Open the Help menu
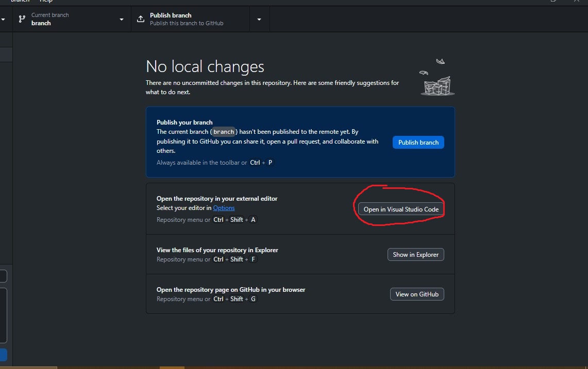Screen dimensions: 588x369 click(x=46, y=1)
